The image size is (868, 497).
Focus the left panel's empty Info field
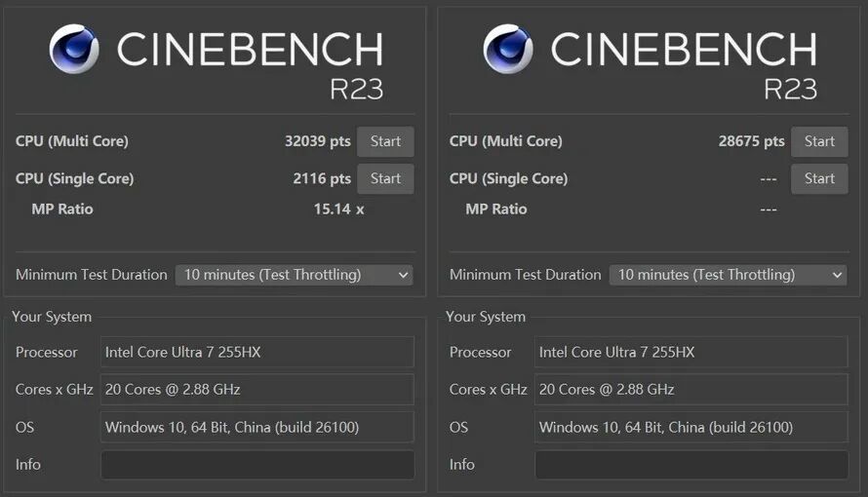(x=257, y=464)
